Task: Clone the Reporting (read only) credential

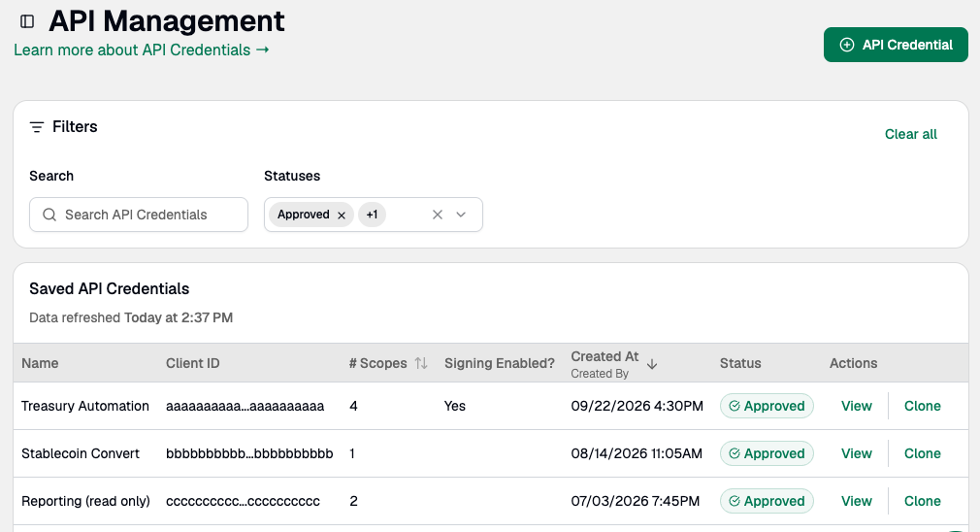Action: click(923, 501)
